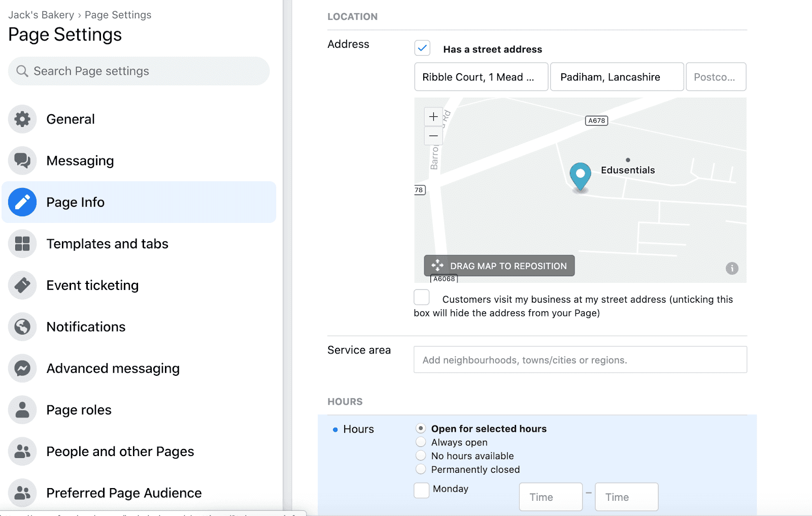Image resolution: width=812 pixels, height=516 pixels.
Task: Click the Page roles person icon
Action: click(22, 410)
